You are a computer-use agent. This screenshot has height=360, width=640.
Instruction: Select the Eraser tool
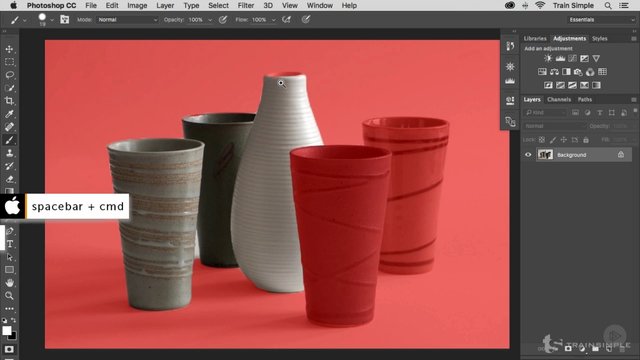[x=9, y=179]
